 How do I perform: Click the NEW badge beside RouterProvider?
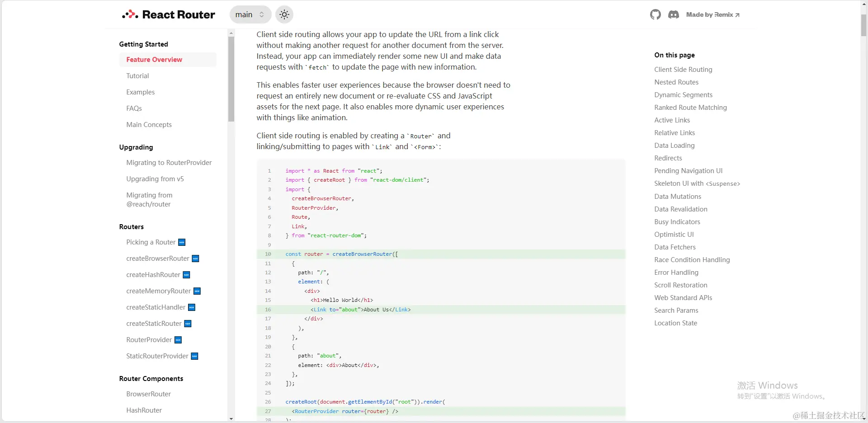[x=178, y=340]
